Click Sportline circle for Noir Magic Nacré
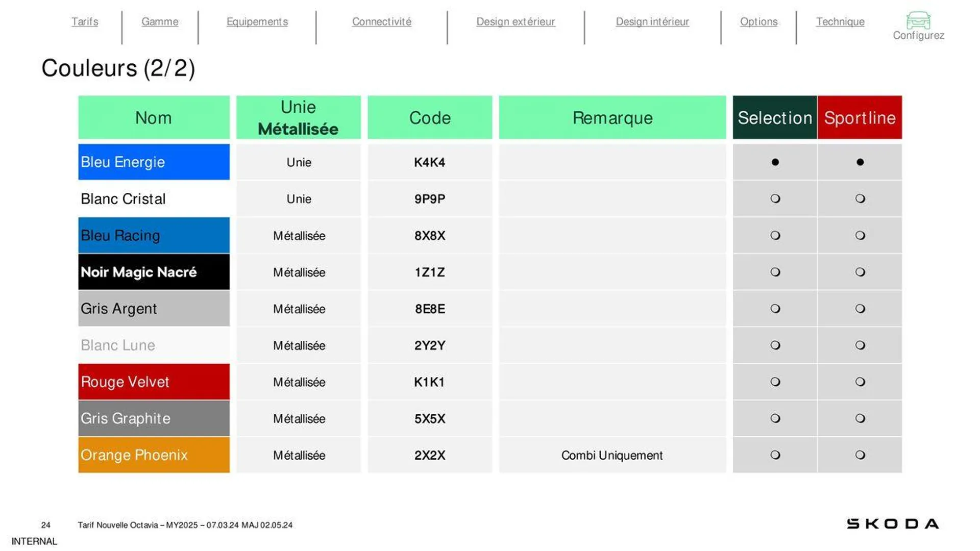980x551 pixels. coord(860,272)
